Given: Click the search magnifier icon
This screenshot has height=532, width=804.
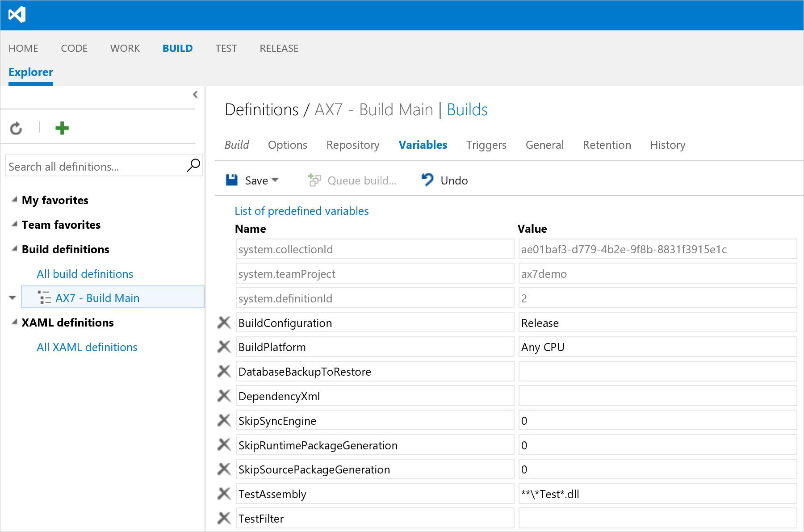Looking at the screenshot, I should (193, 166).
